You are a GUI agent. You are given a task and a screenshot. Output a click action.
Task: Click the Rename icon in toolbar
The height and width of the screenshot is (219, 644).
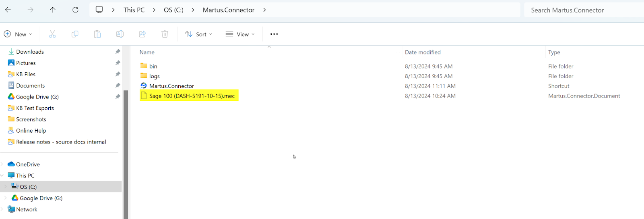click(120, 34)
